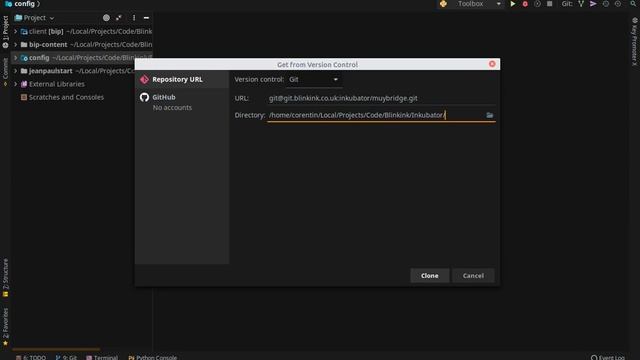The height and width of the screenshot is (360, 640).
Task: Select Scratches and Consoles in project tree
Action: pyautogui.click(x=66, y=98)
